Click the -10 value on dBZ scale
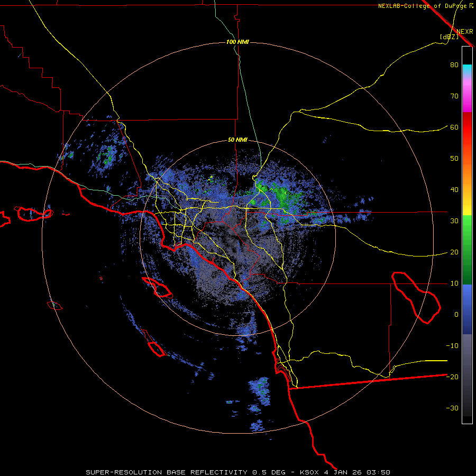 [452, 346]
